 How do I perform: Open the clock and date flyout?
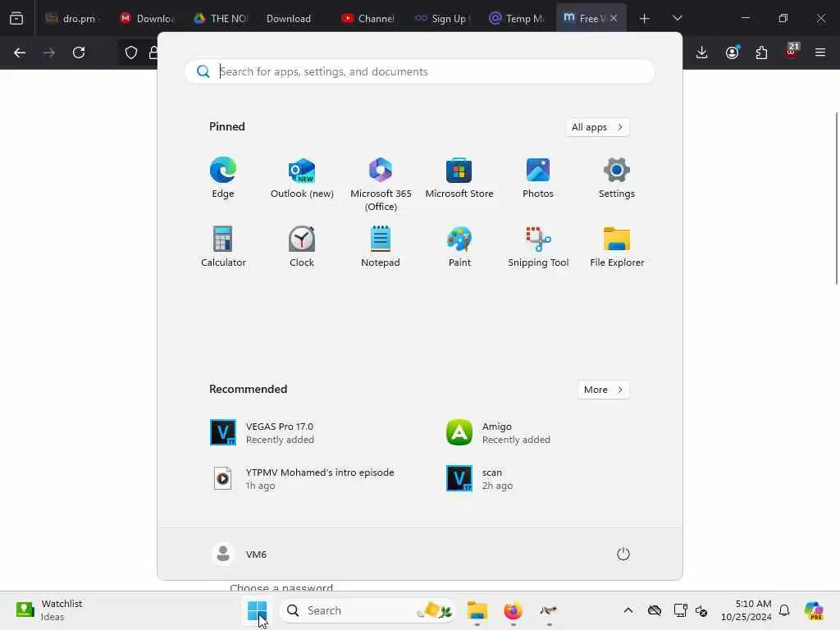(746, 610)
